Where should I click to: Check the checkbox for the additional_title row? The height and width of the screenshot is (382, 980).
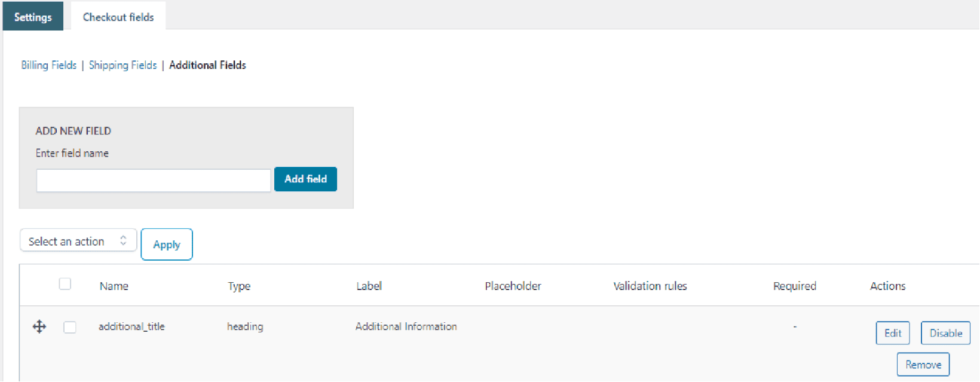(70, 327)
